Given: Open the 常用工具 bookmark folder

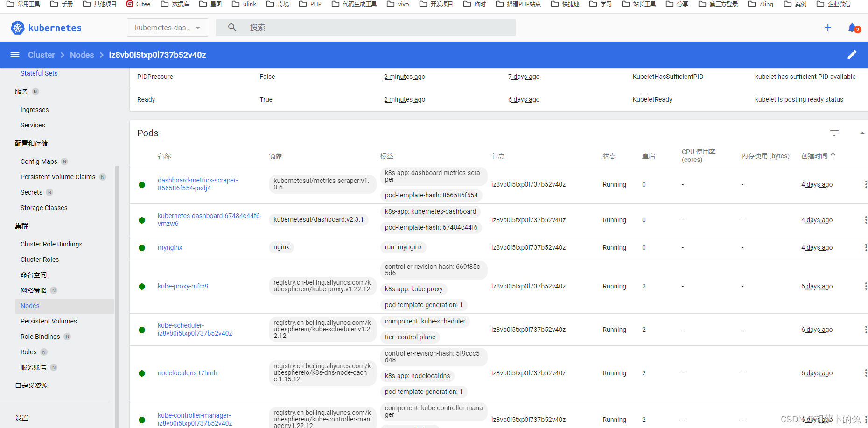Looking at the screenshot, I should coord(23,4).
